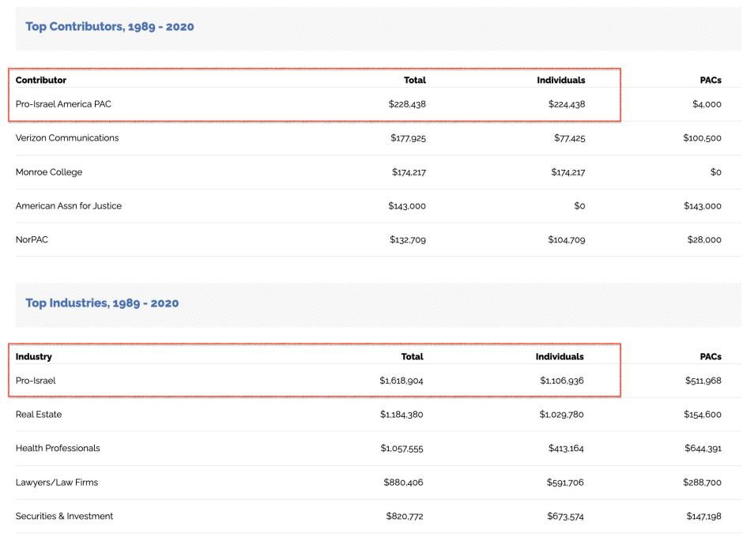This screenshot has width=743, height=560.
Task: Select the Pro-Israel industry row
Action: (378, 381)
